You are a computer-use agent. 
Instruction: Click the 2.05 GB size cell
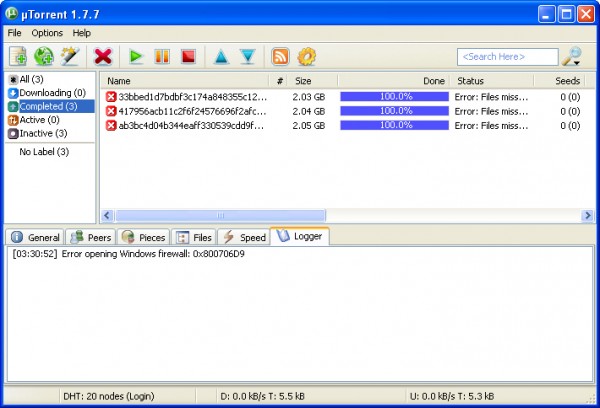point(309,126)
